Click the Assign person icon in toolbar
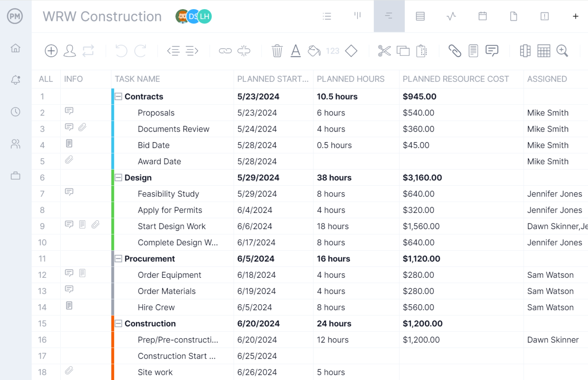 [x=69, y=51]
